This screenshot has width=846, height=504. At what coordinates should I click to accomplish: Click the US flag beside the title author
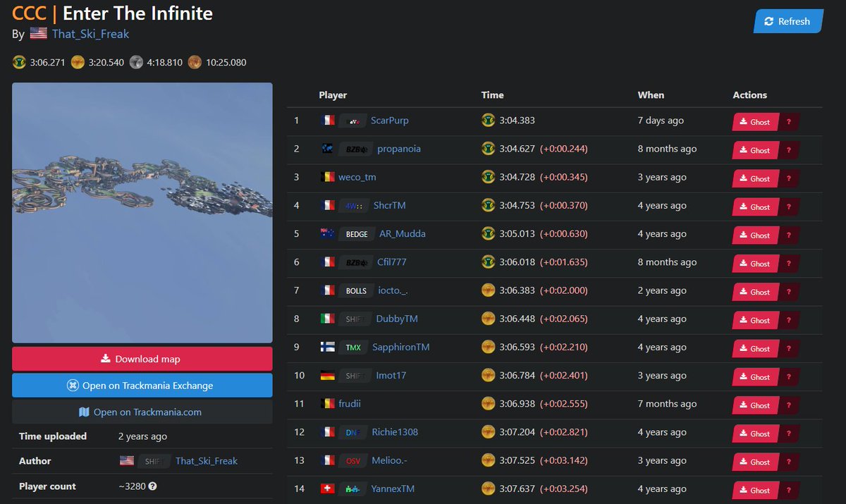pos(39,34)
